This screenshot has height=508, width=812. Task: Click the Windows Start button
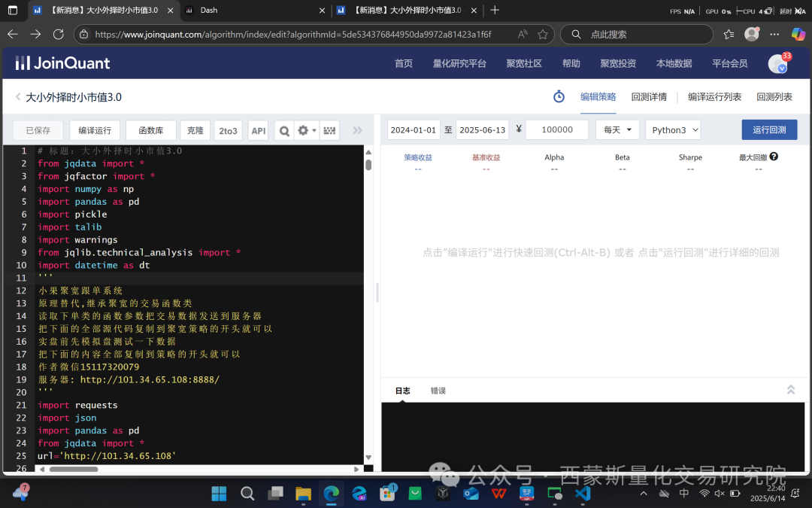(219, 494)
